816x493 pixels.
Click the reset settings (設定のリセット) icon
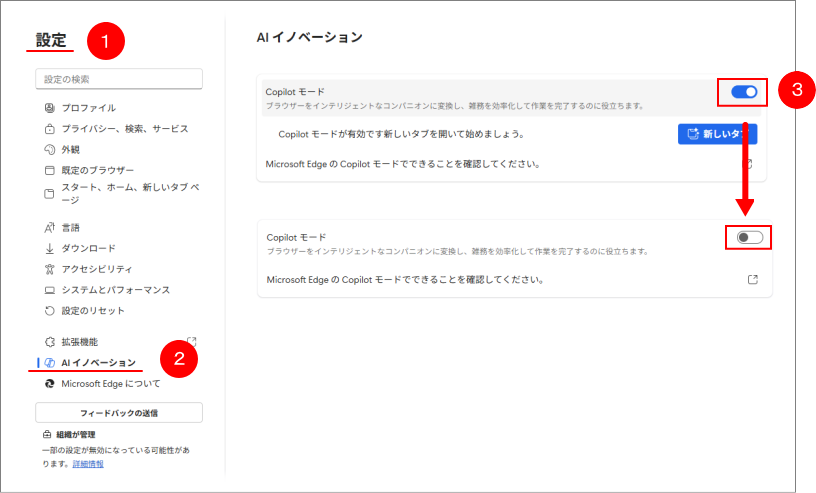point(49,311)
